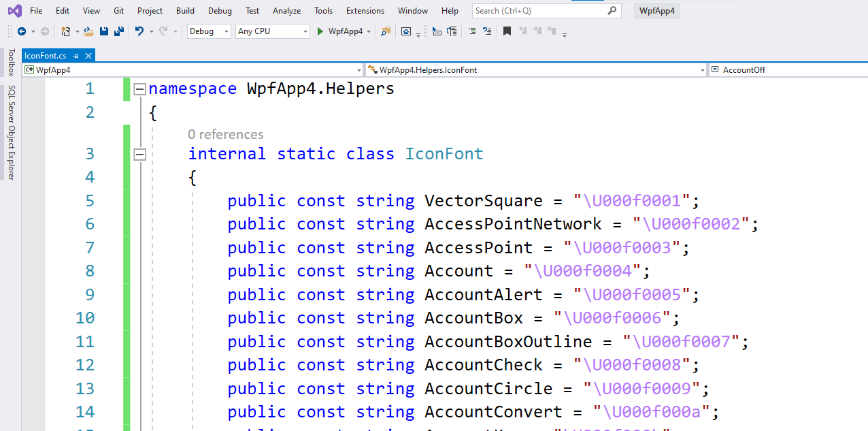Click the Previous Bookmark icon
Image resolution: width=868 pixels, height=431 pixels.
522,31
